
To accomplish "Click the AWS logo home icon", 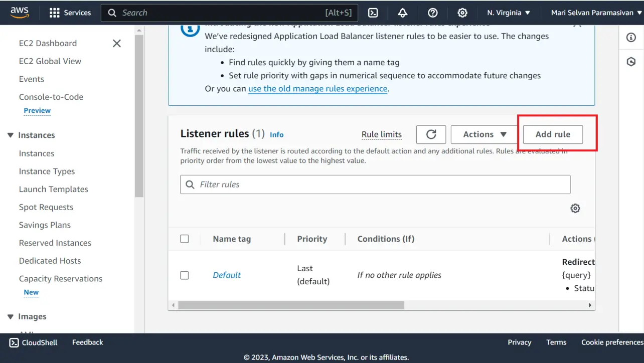I will 20,13.
